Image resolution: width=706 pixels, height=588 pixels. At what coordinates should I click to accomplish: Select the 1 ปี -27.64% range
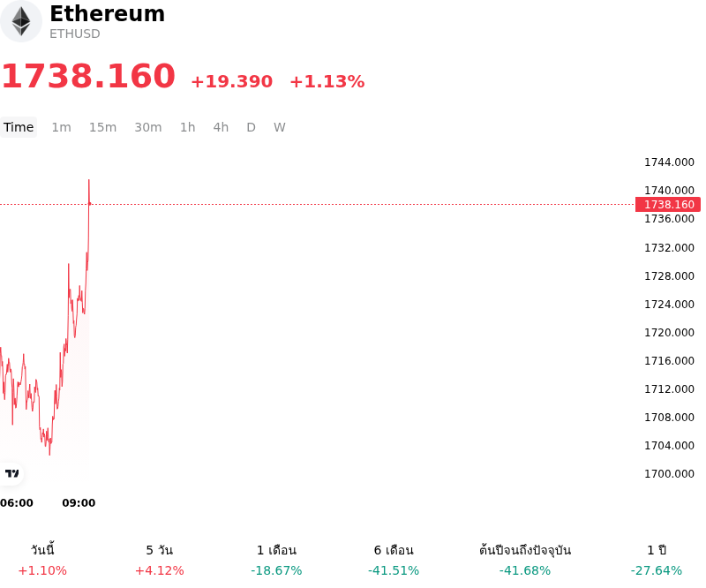(x=657, y=560)
